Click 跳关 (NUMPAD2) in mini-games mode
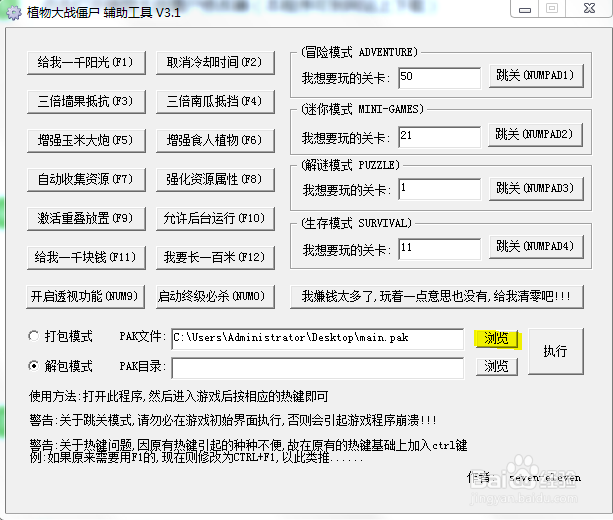The width and height of the screenshot is (613, 520). coord(535,135)
